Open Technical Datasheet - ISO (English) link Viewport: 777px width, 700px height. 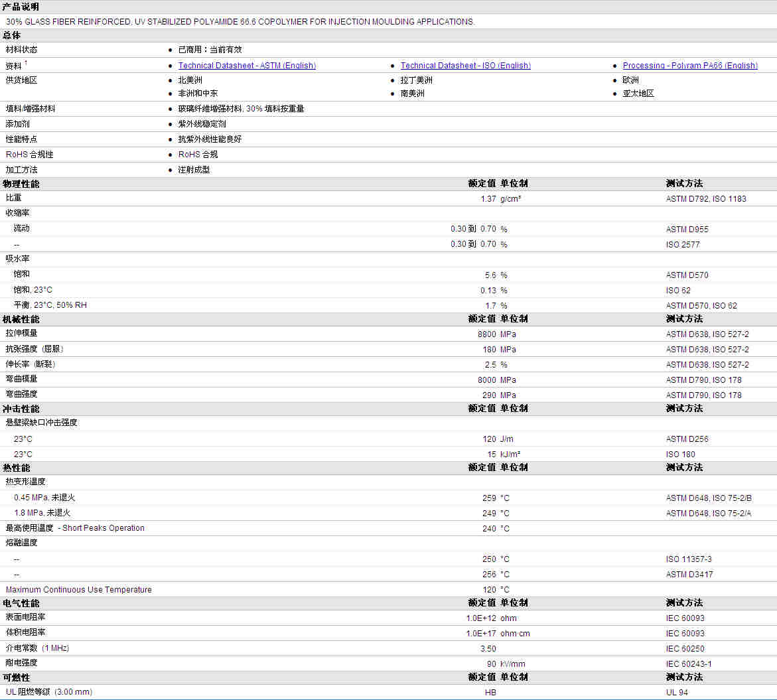(465, 66)
